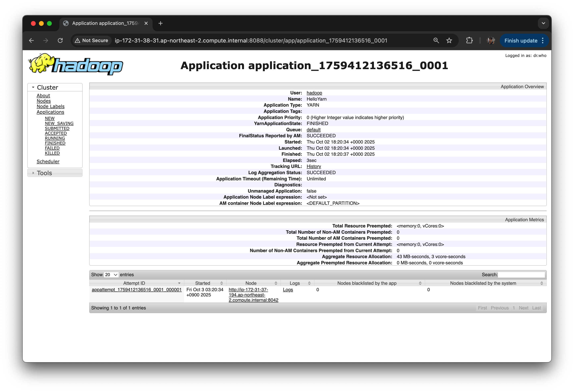Open the Show entries count dropdown
Screen dimensions: 574x392
pos(111,275)
